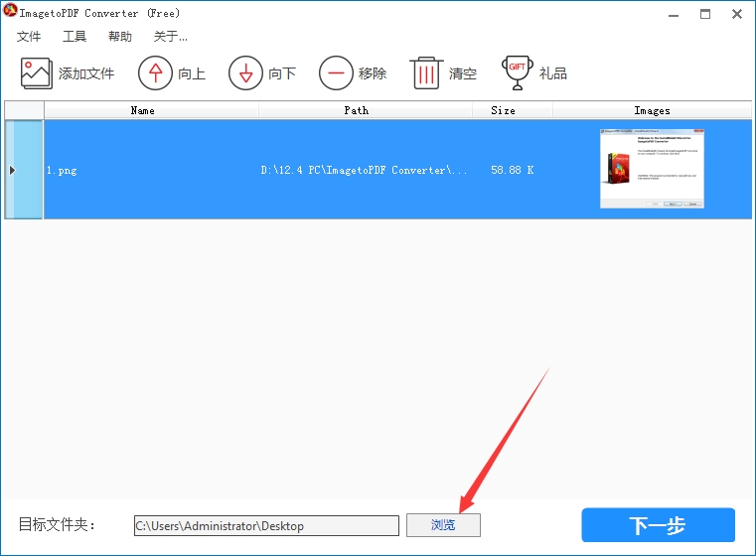Click the Add Files image icon
756x556 pixels.
pos(36,73)
